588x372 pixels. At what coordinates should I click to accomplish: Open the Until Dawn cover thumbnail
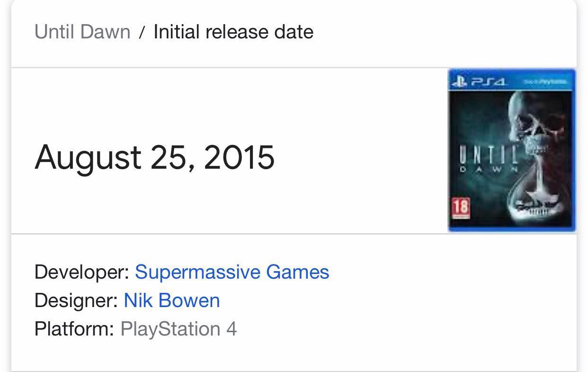click(511, 149)
